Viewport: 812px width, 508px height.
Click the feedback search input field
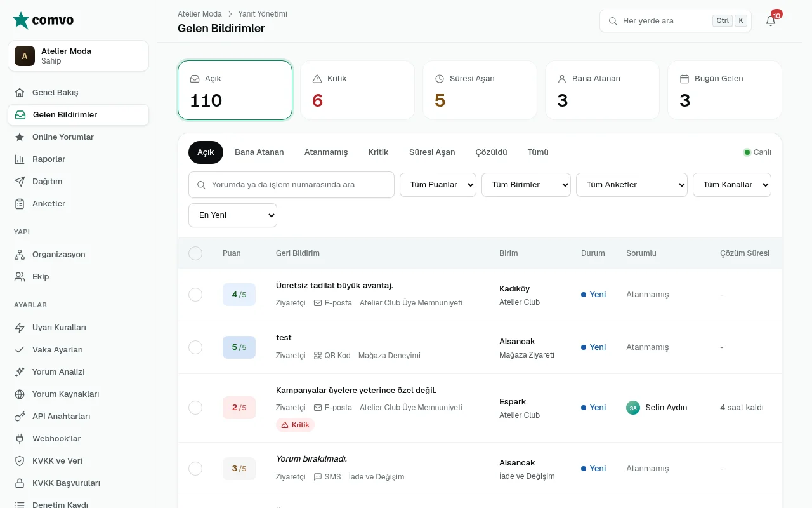291,185
